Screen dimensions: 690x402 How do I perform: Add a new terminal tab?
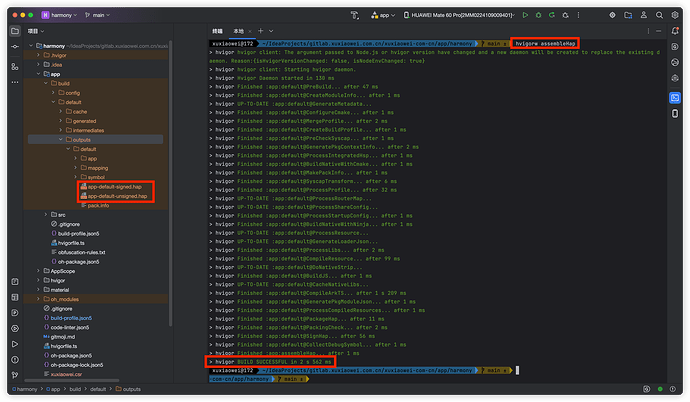(261, 31)
